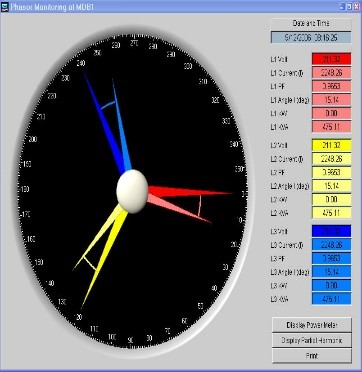Click the "L2 Volt" label text
The width and height of the screenshot is (362, 372).
pyautogui.click(x=279, y=146)
